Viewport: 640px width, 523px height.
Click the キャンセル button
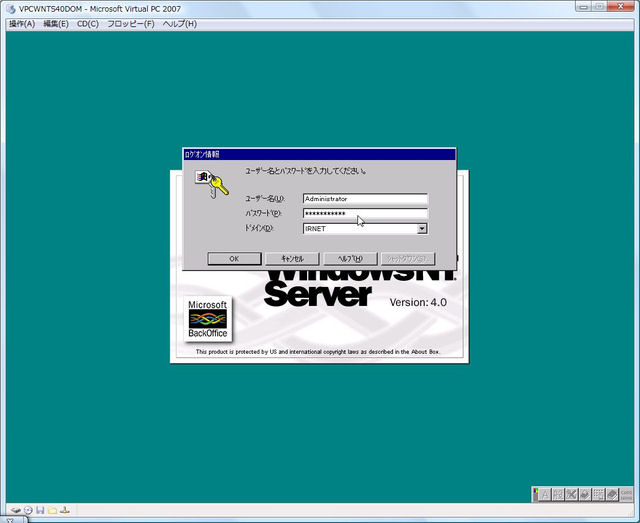(292, 259)
